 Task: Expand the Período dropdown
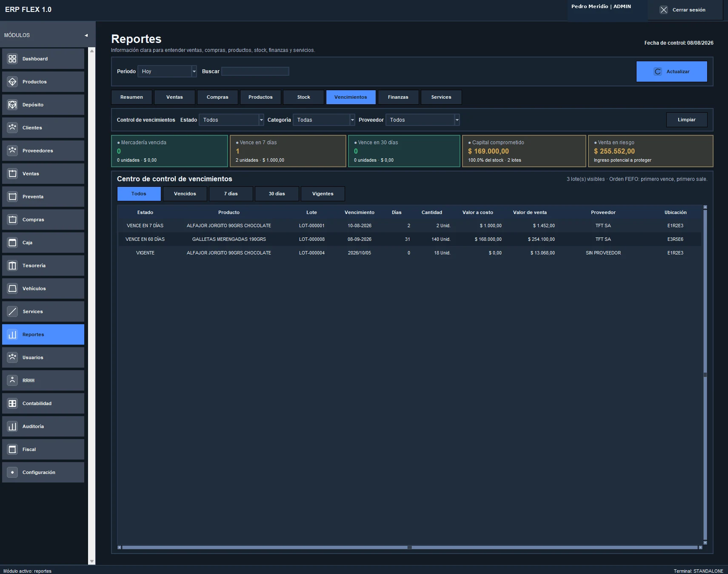(x=194, y=71)
